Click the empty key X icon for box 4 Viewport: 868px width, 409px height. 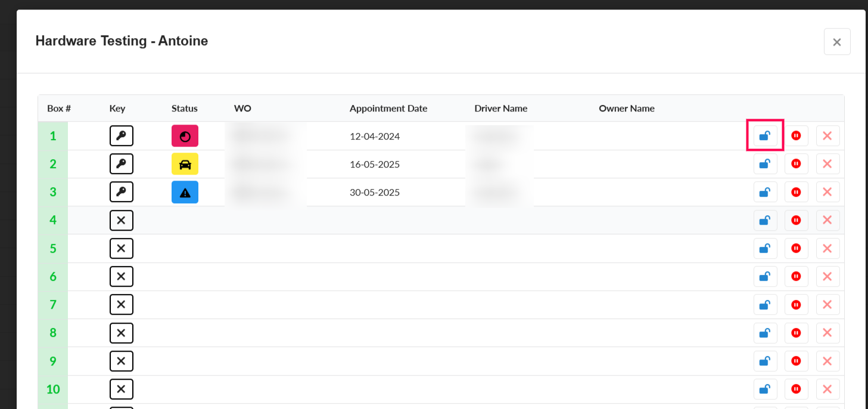click(x=121, y=220)
